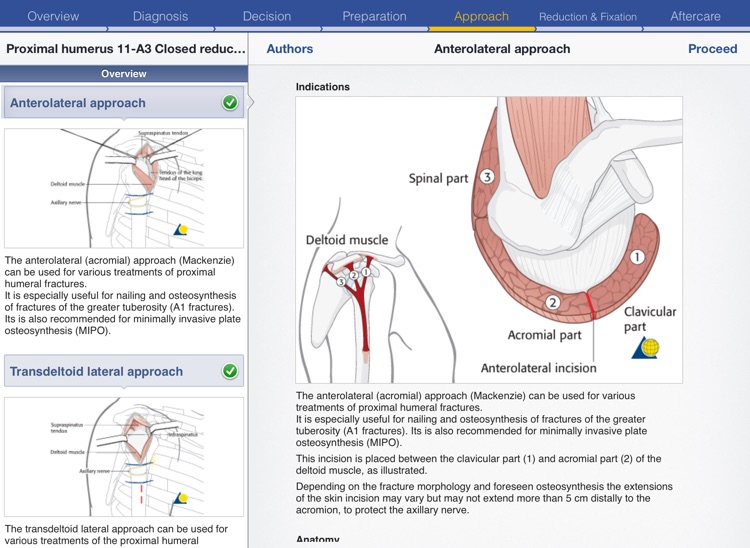The height and width of the screenshot is (548, 750).
Task: Click the Proceed button
Action: click(712, 49)
